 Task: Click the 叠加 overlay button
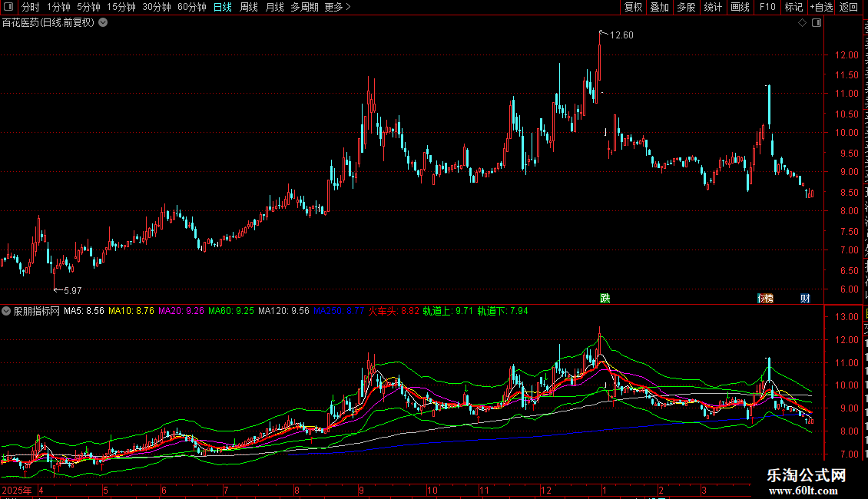(659, 7)
